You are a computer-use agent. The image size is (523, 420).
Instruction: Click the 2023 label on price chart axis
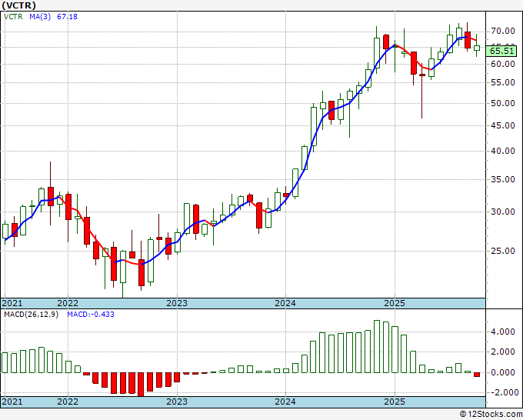coord(177,303)
